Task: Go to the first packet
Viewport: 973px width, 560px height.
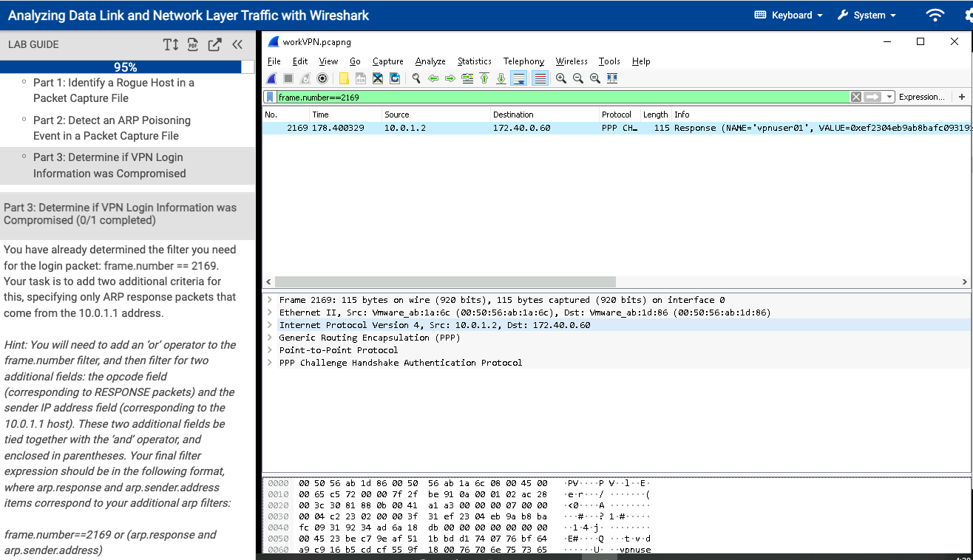Action: [x=484, y=78]
